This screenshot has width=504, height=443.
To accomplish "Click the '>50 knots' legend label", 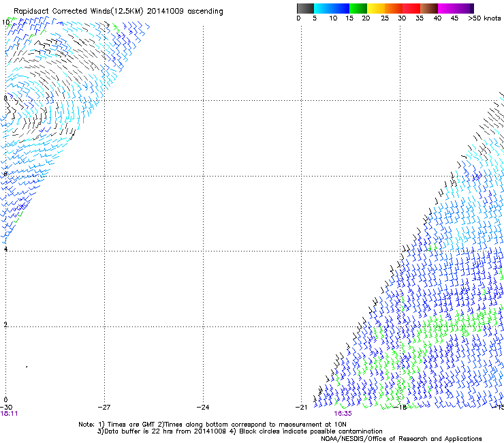I will (x=484, y=18).
